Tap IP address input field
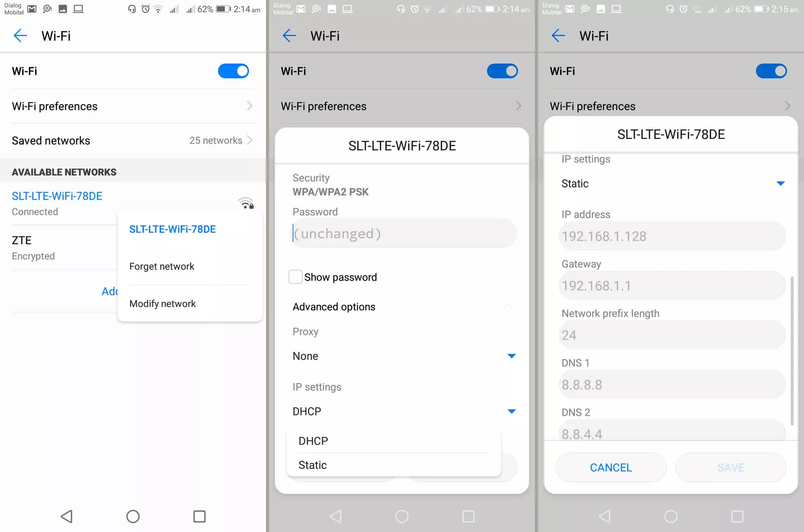This screenshot has width=804, height=532. click(x=672, y=236)
